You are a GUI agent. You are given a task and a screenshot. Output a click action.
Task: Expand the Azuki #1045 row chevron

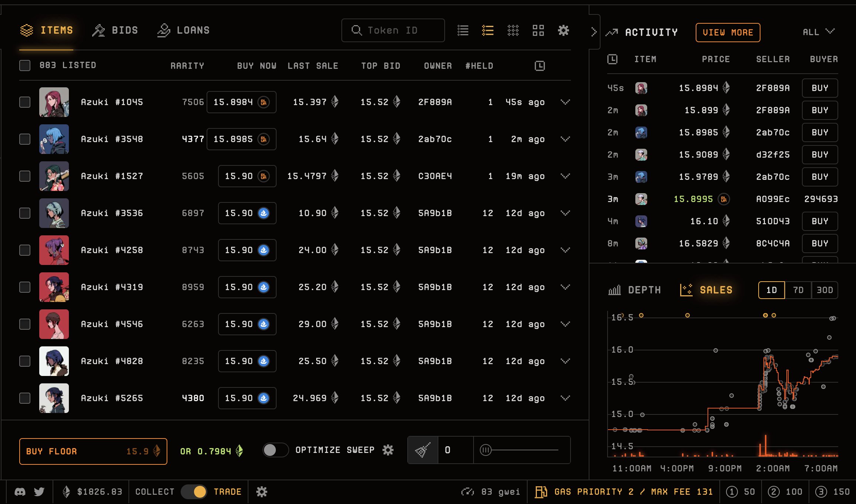pyautogui.click(x=565, y=102)
